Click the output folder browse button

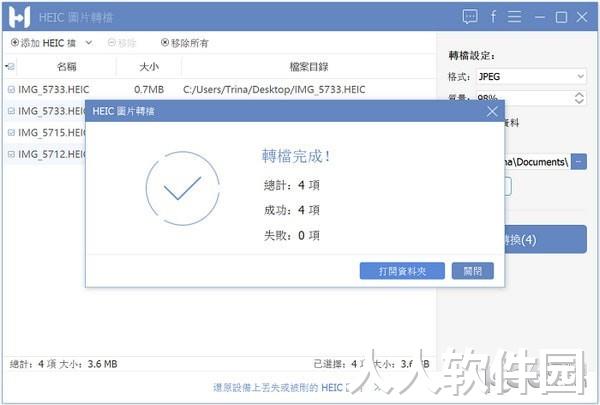tap(579, 162)
